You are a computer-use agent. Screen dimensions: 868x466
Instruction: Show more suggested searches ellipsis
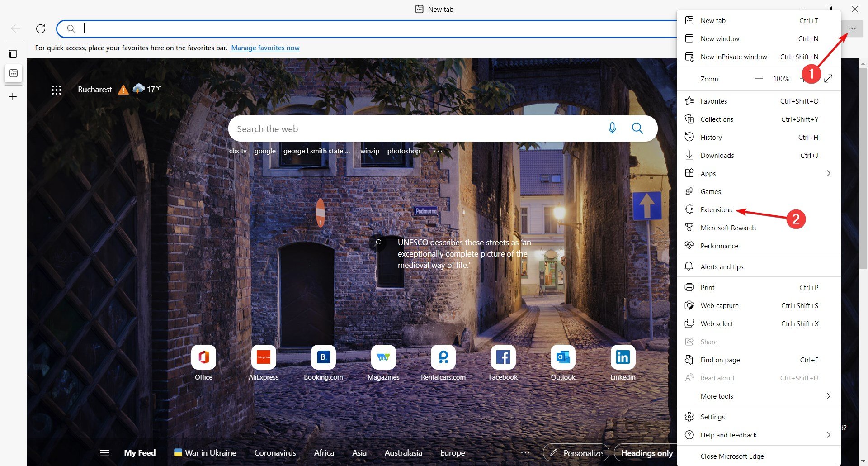pyautogui.click(x=438, y=151)
